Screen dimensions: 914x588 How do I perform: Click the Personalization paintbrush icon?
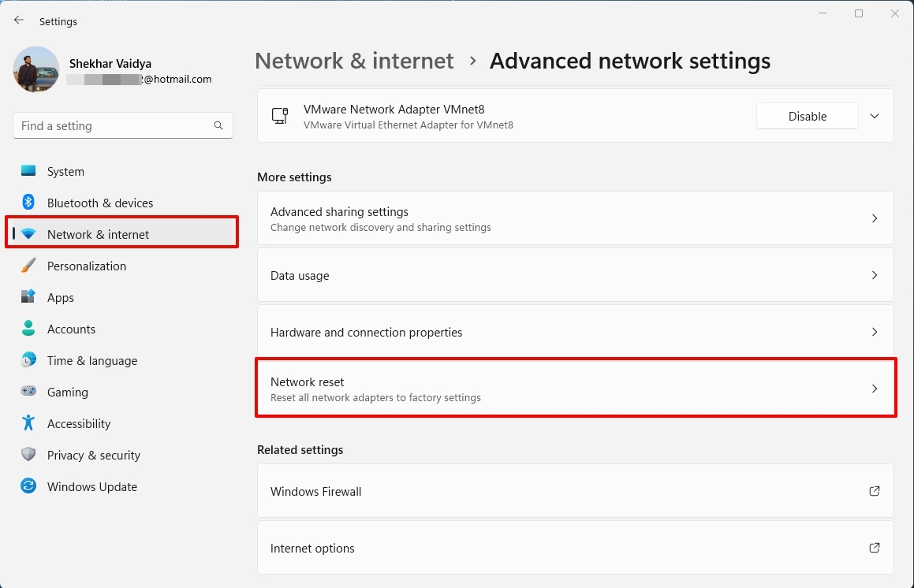[x=28, y=265]
